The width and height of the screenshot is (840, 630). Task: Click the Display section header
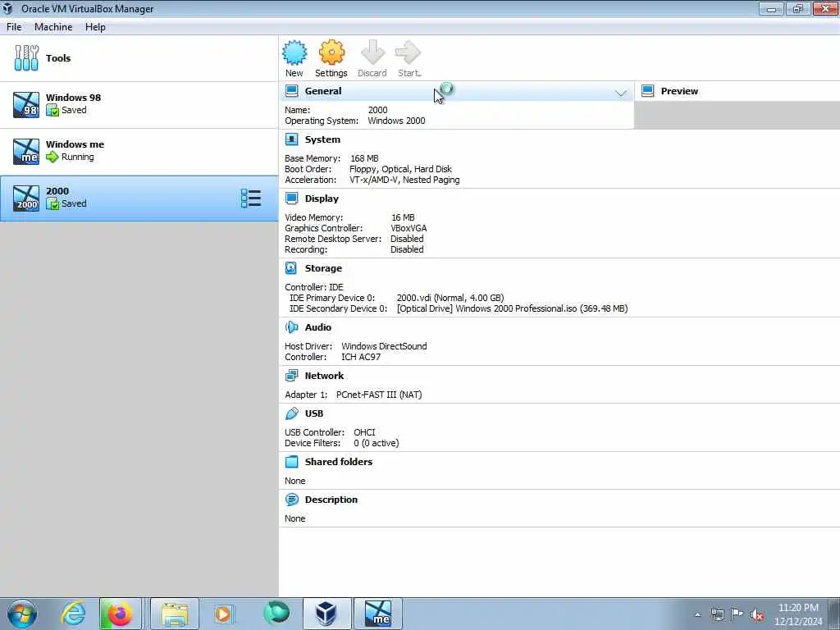click(x=322, y=199)
